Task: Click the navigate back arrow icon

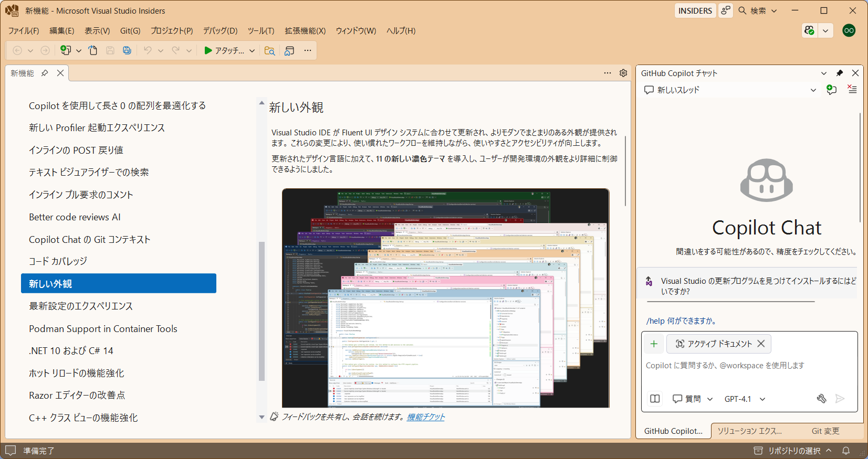Action: [17, 50]
